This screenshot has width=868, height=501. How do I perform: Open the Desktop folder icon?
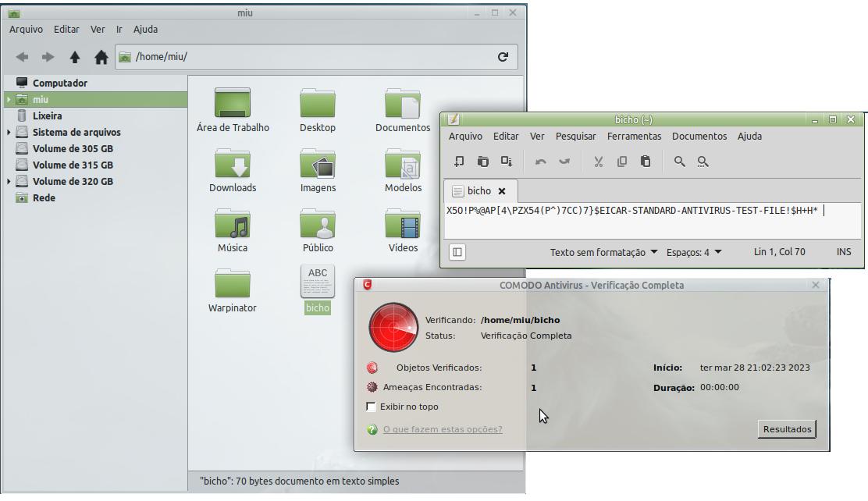click(318, 109)
